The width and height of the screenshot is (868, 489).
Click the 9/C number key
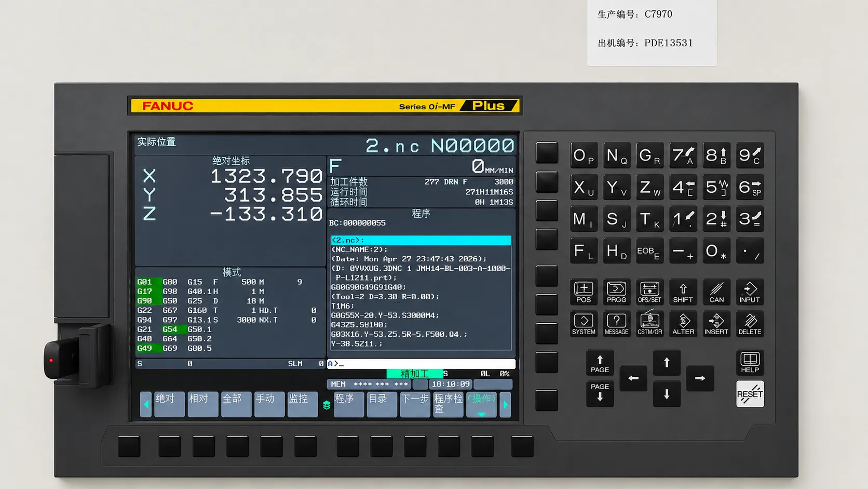click(750, 155)
